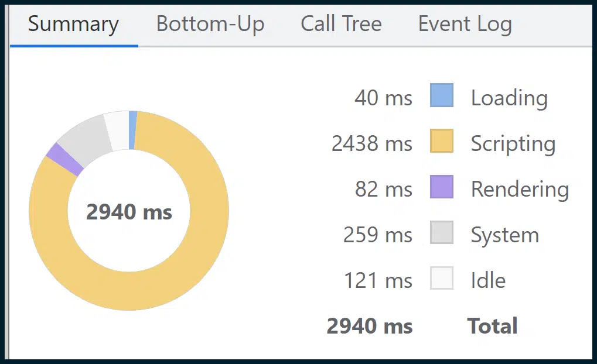Select the purple Rendering color swatch
The height and width of the screenshot is (364, 597).
pos(442,187)
